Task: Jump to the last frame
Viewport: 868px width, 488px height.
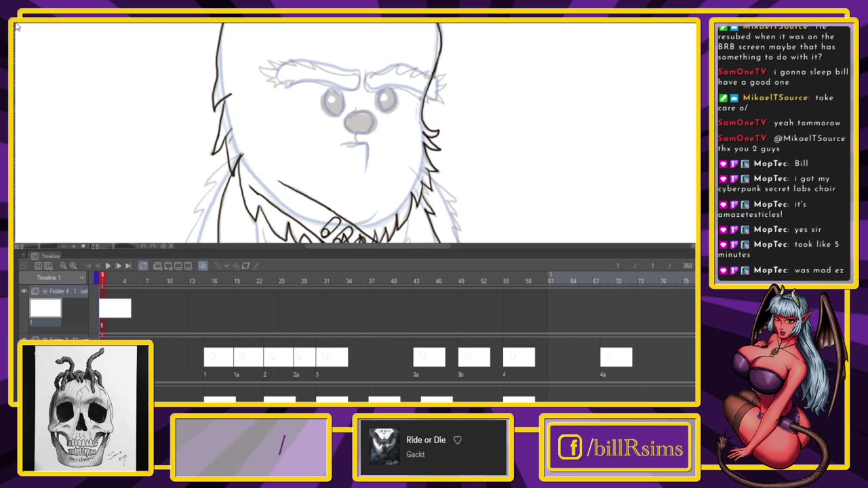Action: tap(128, 266)
